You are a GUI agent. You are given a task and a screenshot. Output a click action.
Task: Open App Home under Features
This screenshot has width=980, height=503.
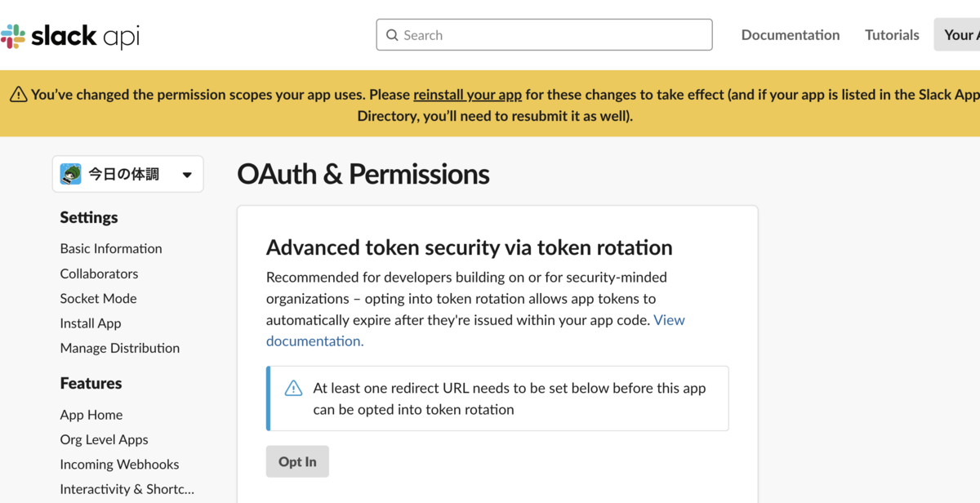[91, 415]
